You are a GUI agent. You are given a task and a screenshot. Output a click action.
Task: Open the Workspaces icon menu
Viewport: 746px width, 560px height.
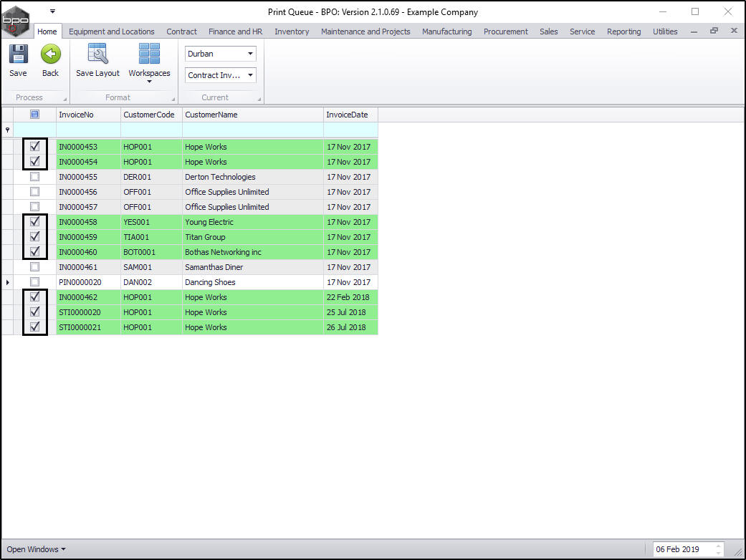(149, 54)
